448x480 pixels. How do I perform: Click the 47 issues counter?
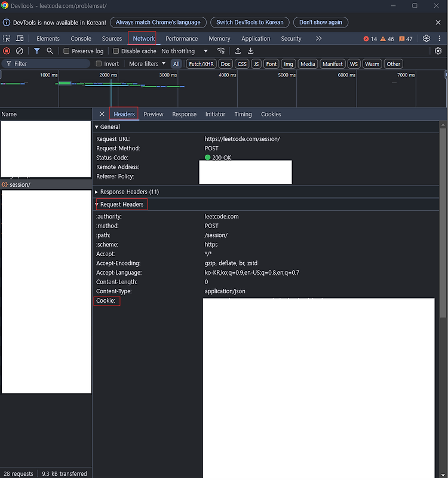tap(406, 39)
